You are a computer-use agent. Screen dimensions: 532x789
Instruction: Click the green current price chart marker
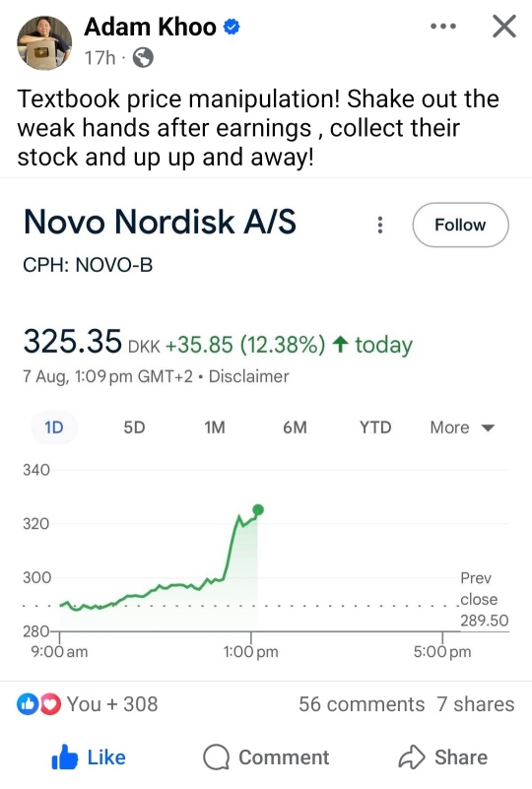(x=258, y=509)
